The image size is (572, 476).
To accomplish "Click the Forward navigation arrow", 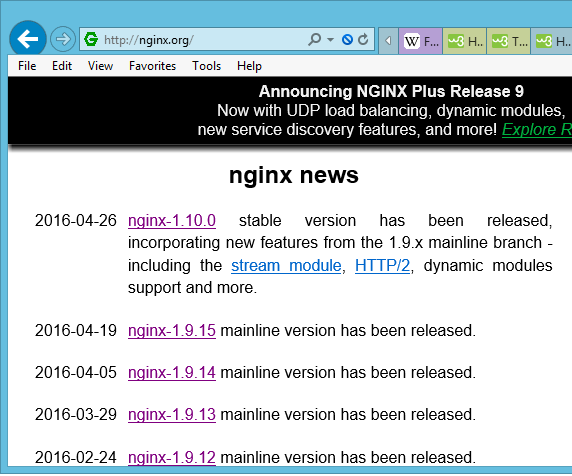I will pyautogui.click(x=62, y=39).
